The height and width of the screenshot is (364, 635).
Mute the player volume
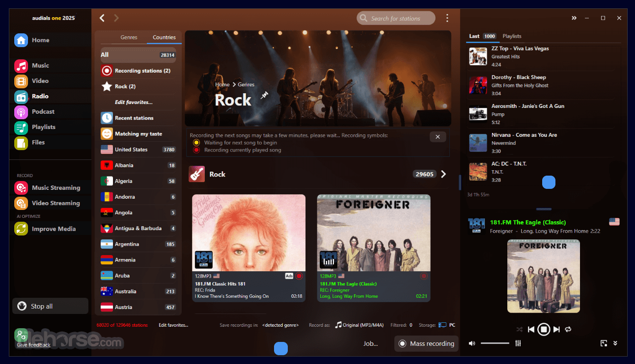[472, 343]
